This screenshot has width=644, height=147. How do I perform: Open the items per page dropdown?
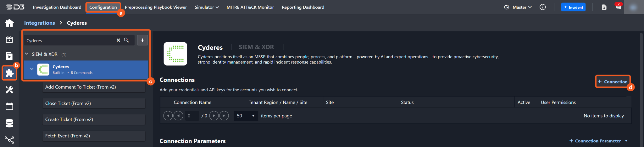(x=246, y=116)
